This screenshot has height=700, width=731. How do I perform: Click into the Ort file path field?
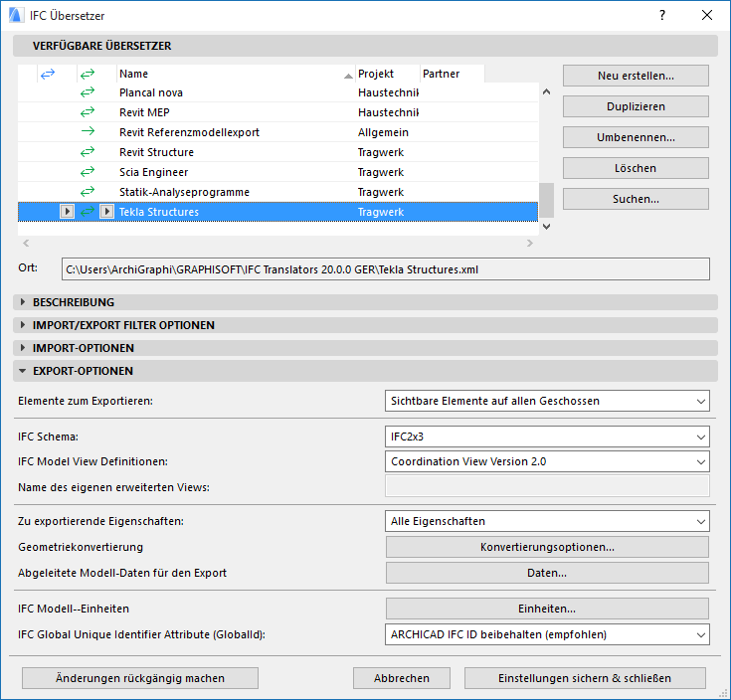386,269
